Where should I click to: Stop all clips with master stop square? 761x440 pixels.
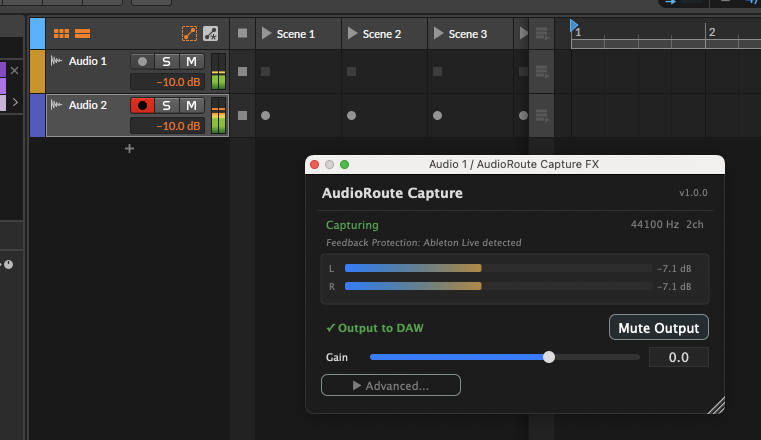click(x=243, y=33)
